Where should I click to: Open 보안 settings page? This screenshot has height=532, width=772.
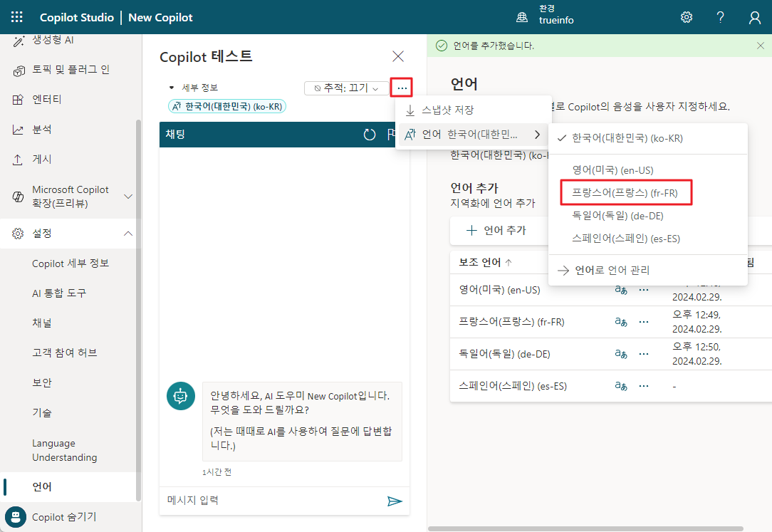tap(42, 383)
